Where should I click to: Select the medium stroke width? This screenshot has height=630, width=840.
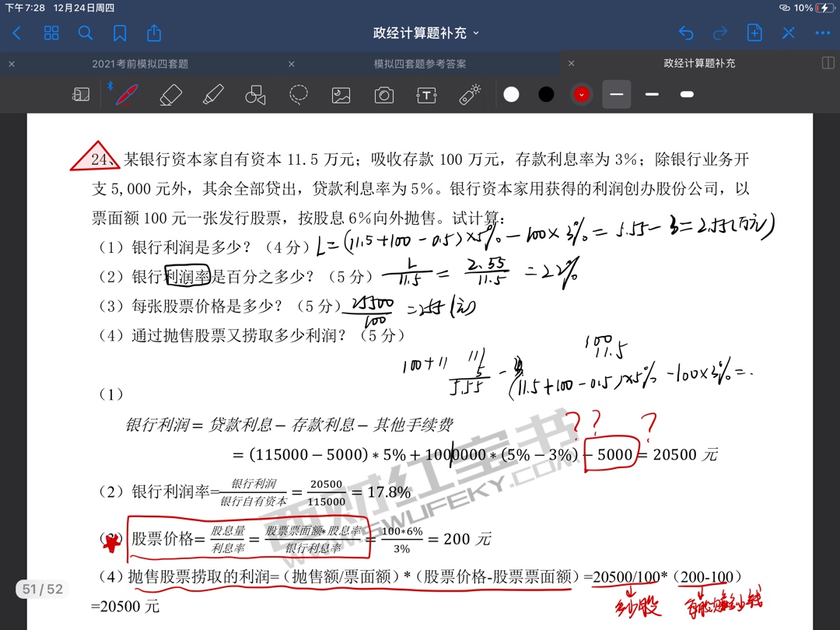[652, 94]
